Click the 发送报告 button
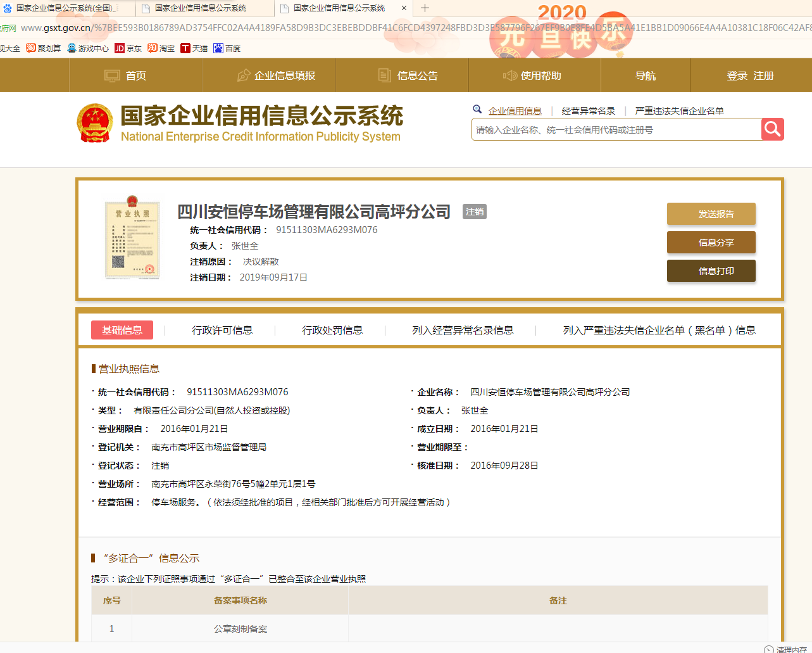The image size is (812, 653). point(711,214)
